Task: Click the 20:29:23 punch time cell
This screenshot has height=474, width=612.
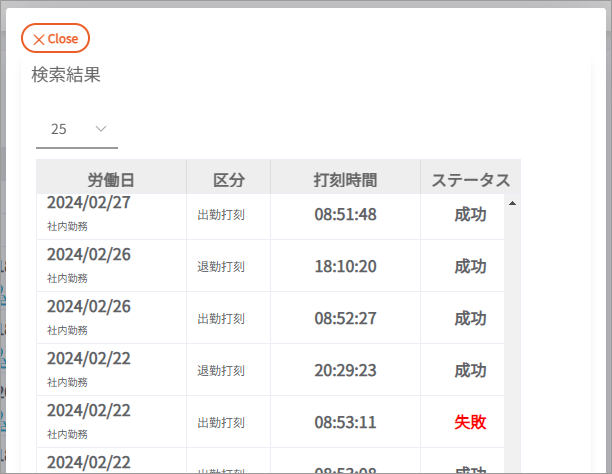Action: [x=345, y=370]
